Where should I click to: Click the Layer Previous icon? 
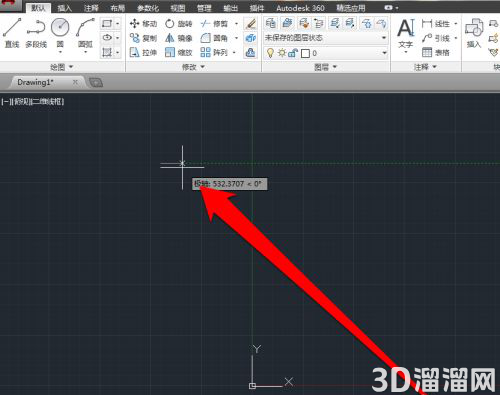pos(319,23)
